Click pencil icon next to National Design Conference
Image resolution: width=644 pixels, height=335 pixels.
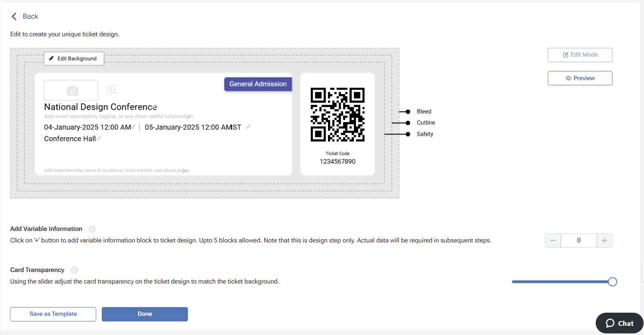[x=155, y=106]
